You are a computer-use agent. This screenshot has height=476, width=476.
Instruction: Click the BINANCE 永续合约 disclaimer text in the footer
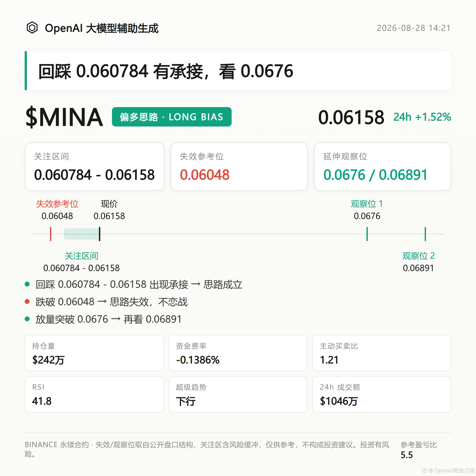pyautogui.click(x=207, y=449)
